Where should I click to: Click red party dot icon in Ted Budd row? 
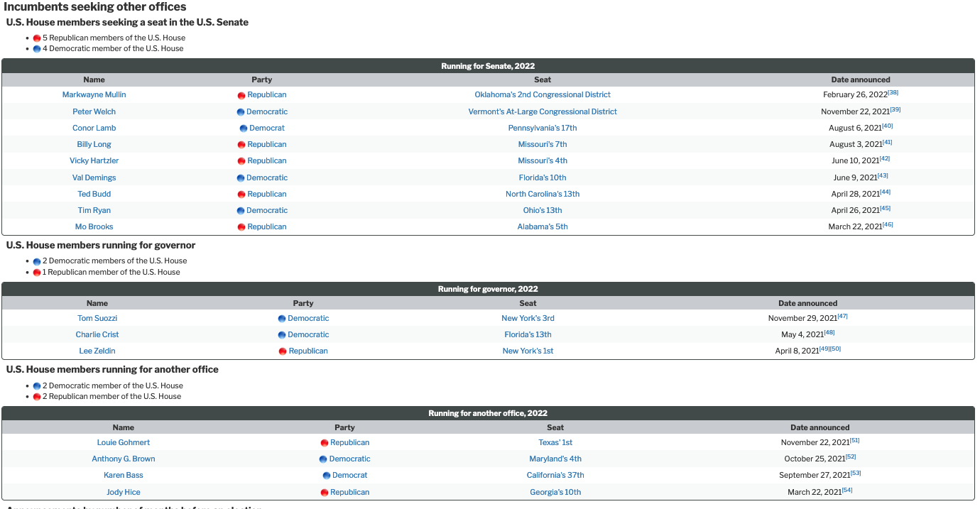pyautogui.click(x=241, y=195)
